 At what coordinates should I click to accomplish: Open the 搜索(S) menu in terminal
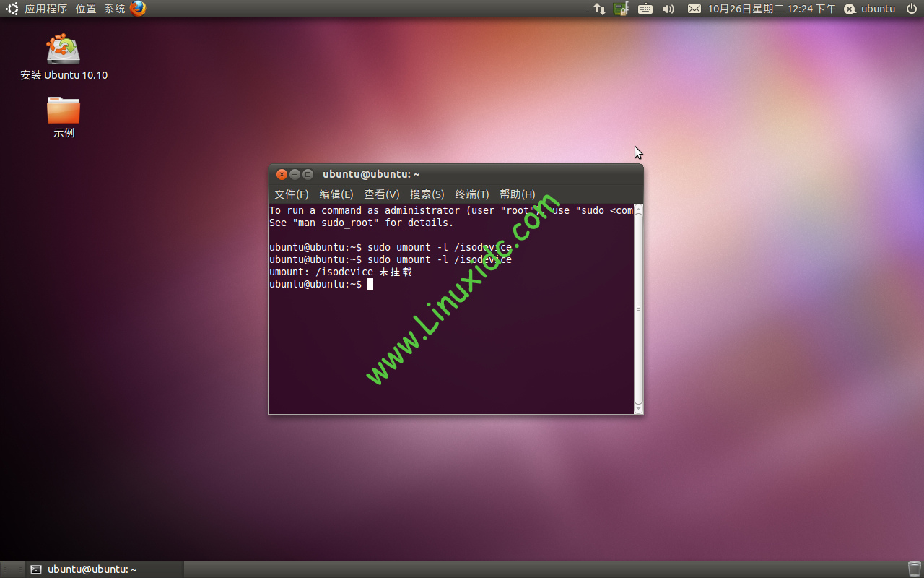tap(427, 194)
